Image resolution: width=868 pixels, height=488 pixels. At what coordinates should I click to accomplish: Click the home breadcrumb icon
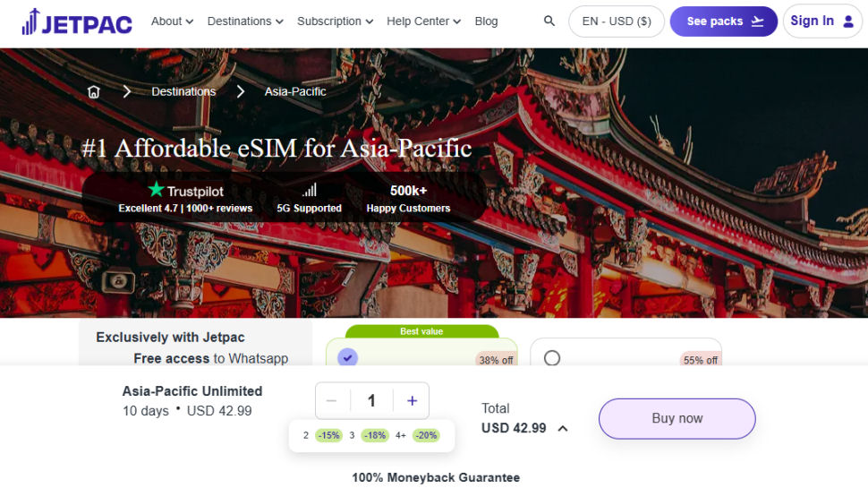(x=94, y=92)
